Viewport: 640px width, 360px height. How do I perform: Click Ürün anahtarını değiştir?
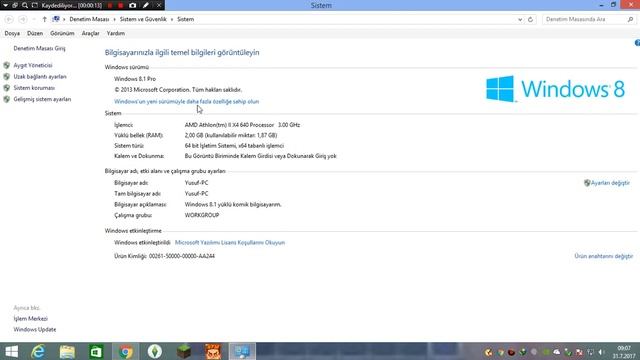click(604, 256)
